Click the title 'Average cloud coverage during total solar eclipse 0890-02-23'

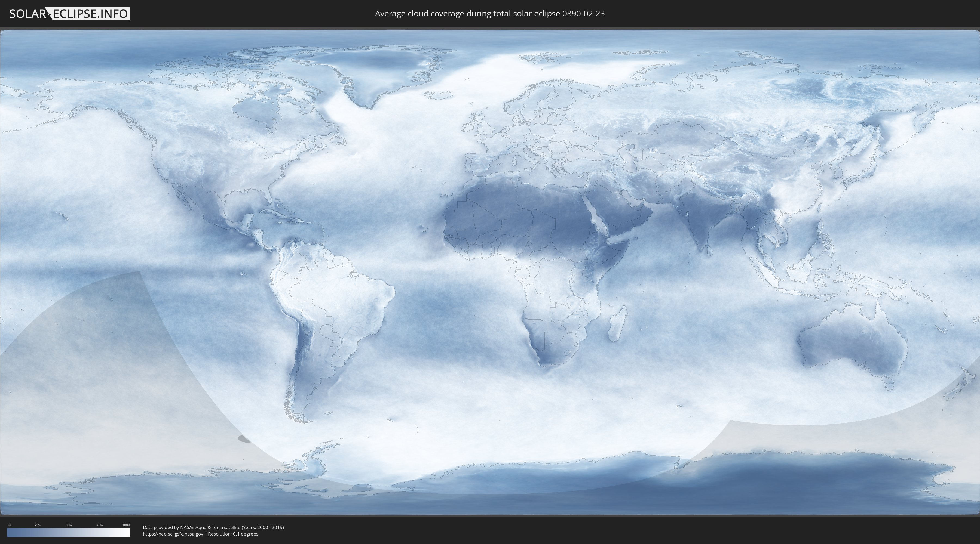pos(490,13)
